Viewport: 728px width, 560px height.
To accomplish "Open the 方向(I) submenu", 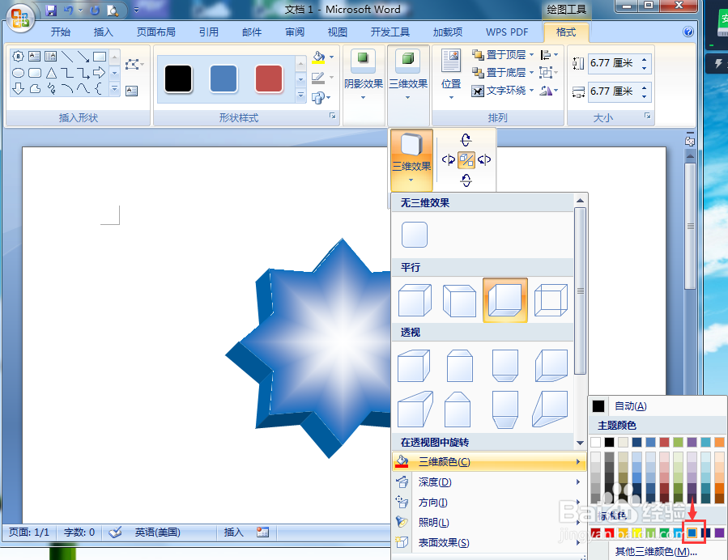I will click(x=489, y=503).
